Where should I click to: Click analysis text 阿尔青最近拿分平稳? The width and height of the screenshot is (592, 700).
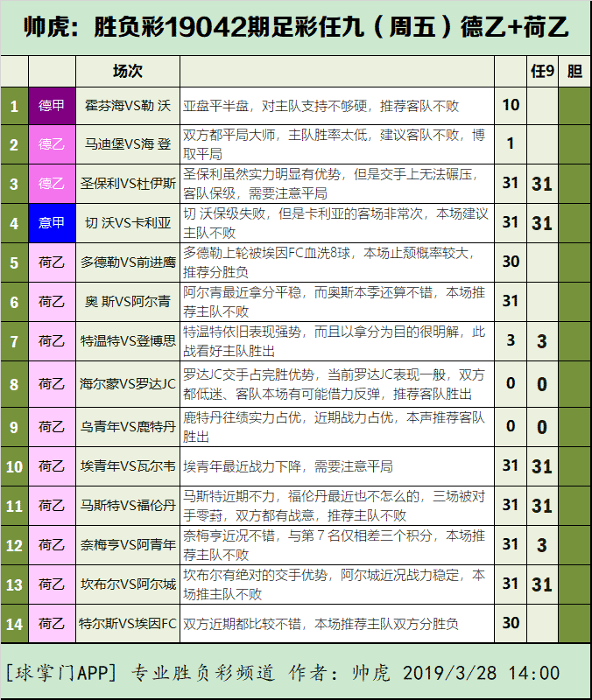[243, 292]
